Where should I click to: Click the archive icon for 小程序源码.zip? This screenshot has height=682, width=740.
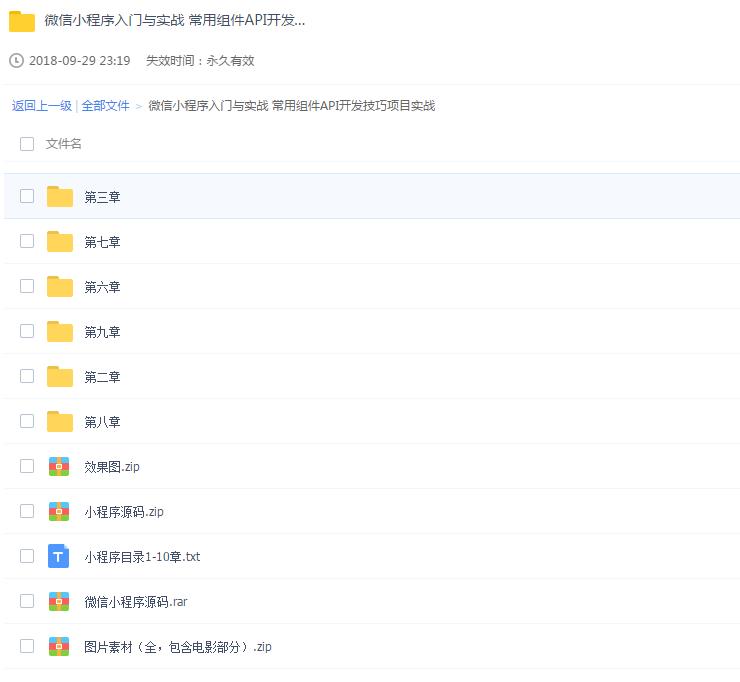coord(59,511)
